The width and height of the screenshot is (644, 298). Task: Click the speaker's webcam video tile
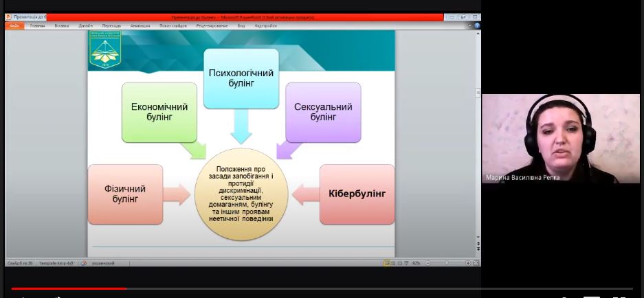tap(561, 139)
